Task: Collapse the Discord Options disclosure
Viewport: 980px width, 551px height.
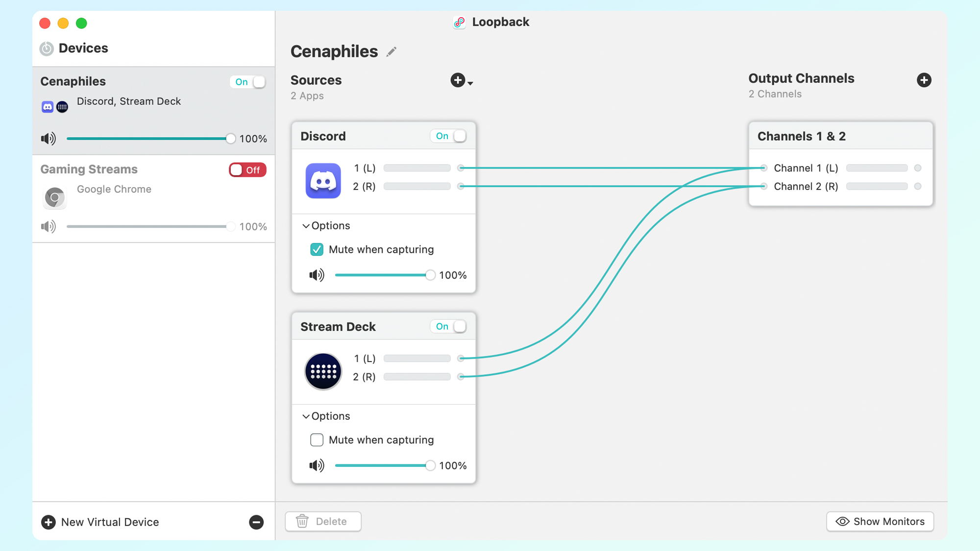Action: tap(306, 226)
